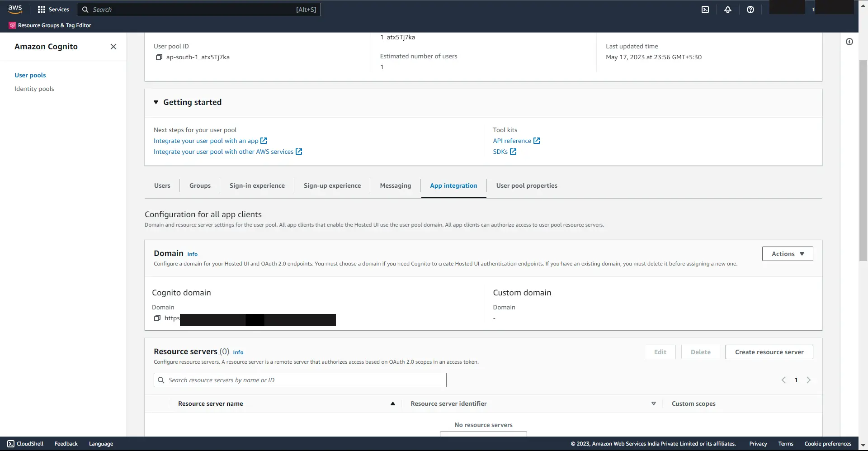Click the scrollbar down arrow
Image resolution: width=868 pixels, height=451 pixels.
point(863,446)
